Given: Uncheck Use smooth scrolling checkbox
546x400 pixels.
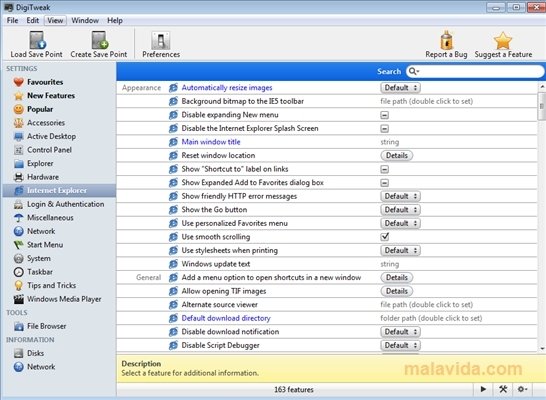Looking at the screenshot, I should pos(385,237).
